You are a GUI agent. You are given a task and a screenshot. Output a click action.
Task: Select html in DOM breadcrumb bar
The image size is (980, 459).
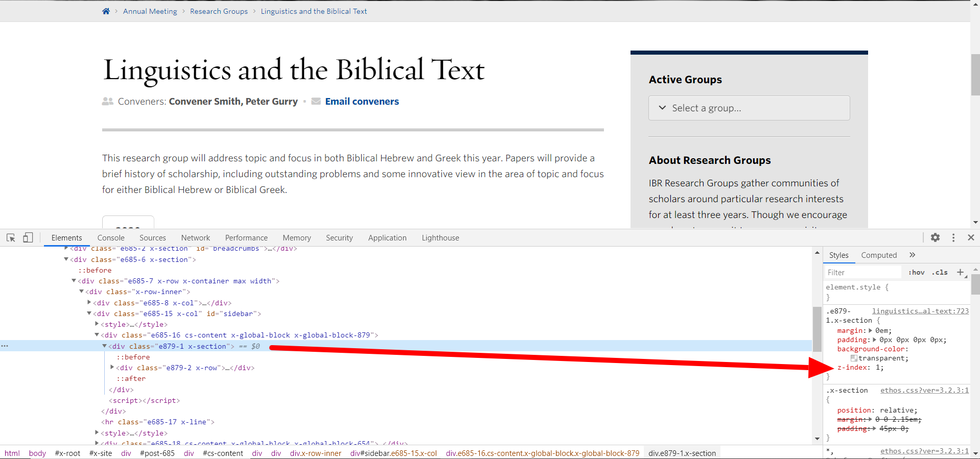coord(12,453)
